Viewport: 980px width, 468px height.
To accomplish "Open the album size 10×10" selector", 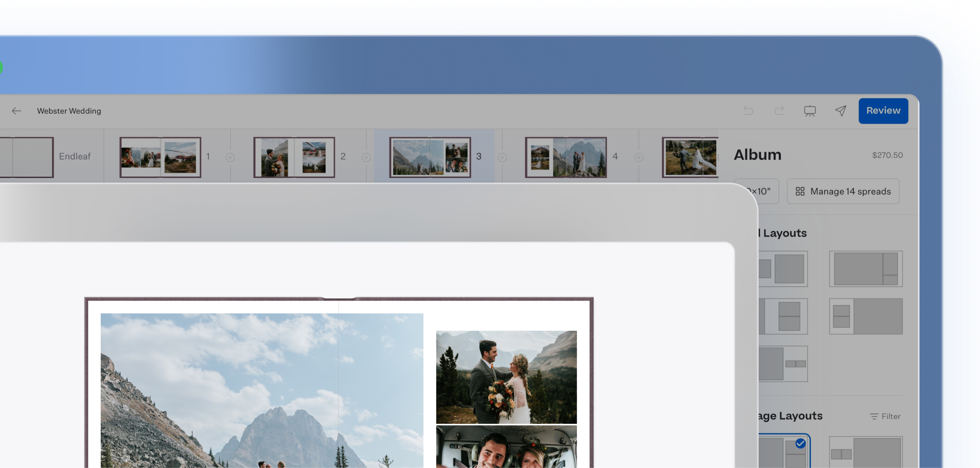I will pos(757,191).
